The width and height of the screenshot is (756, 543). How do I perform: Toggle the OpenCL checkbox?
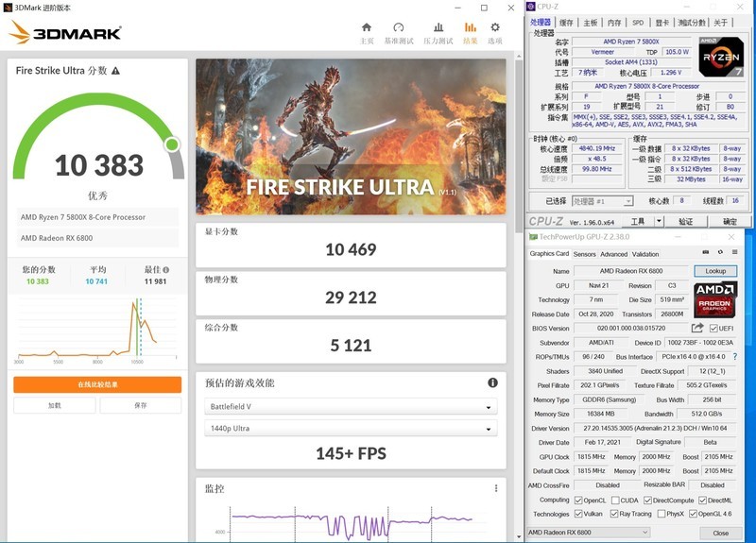(578, 501)
